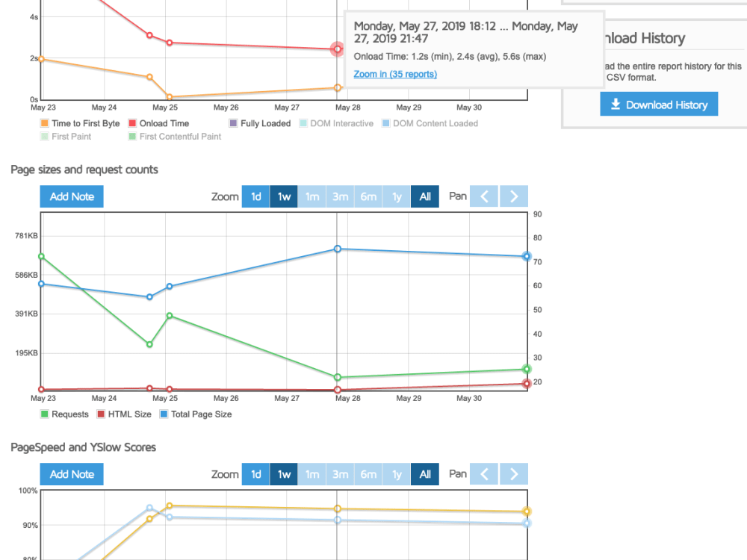Image resolution: width=747 pixels, height=560 pixels.
Task: Toggle Requests legend series
Action: coord(65,414)
